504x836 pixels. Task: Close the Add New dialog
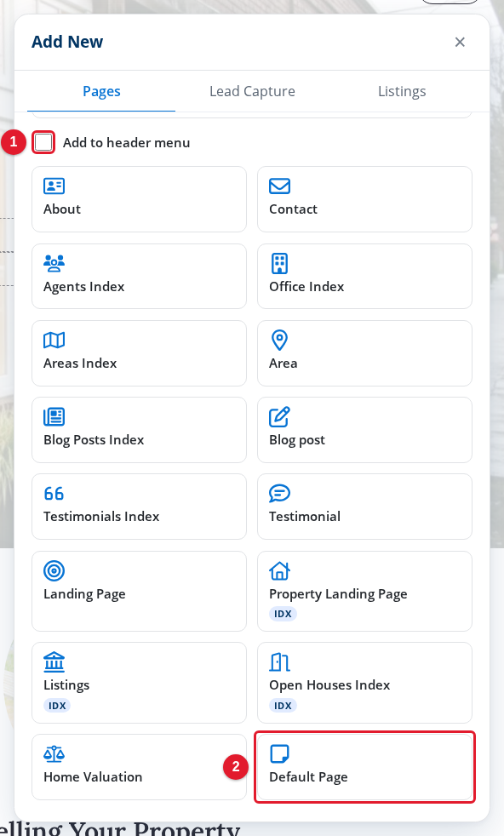[460, 42]
